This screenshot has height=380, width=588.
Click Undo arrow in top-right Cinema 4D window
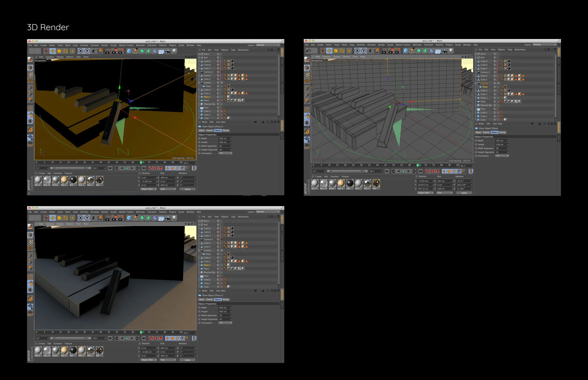point(308,51)
